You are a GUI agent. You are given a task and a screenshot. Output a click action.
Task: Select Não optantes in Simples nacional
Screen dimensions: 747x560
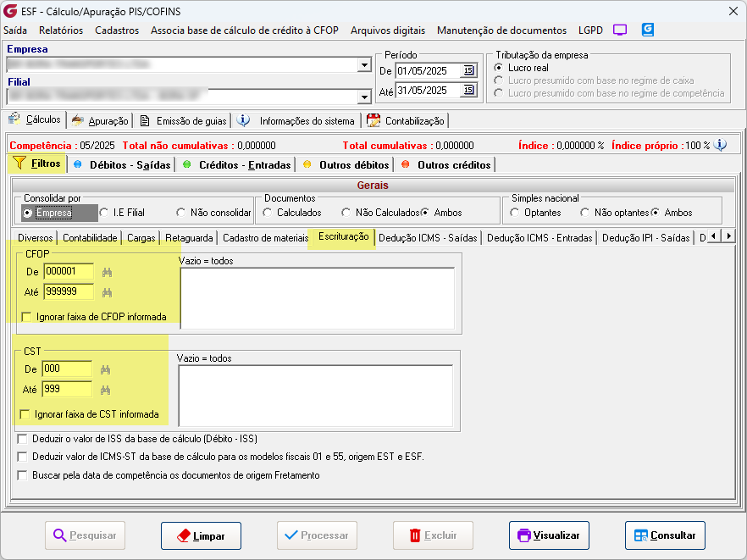click(x=615, y=213)
